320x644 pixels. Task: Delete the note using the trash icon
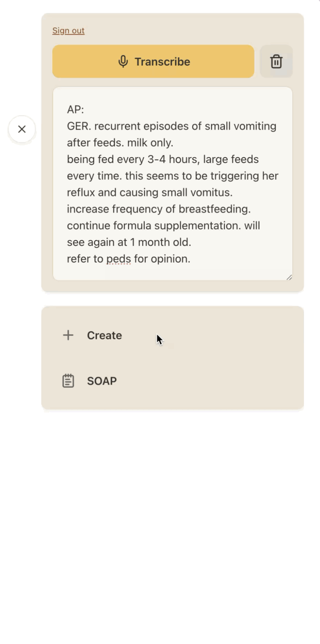coord(276,61)
